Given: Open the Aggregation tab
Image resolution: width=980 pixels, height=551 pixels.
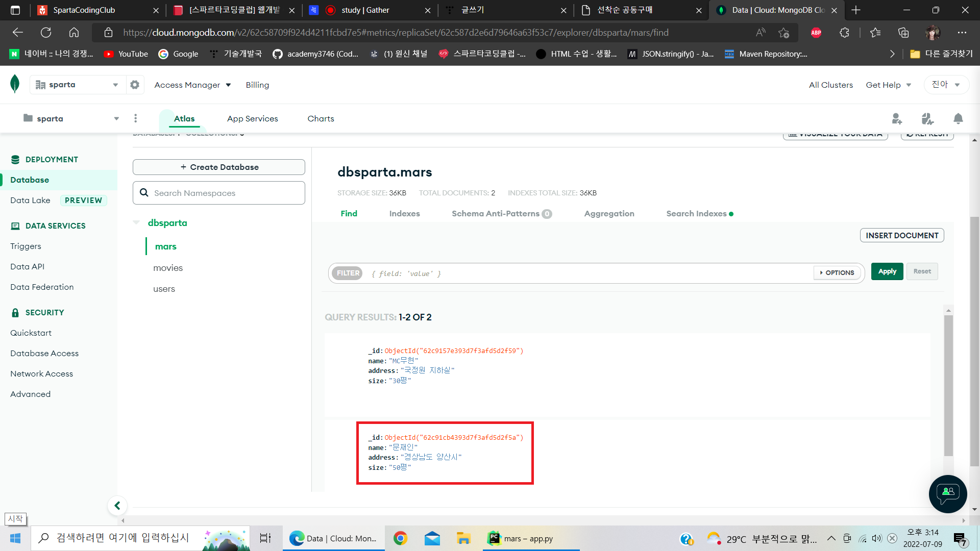Looking at the screenshot, I should click(609, 213).
